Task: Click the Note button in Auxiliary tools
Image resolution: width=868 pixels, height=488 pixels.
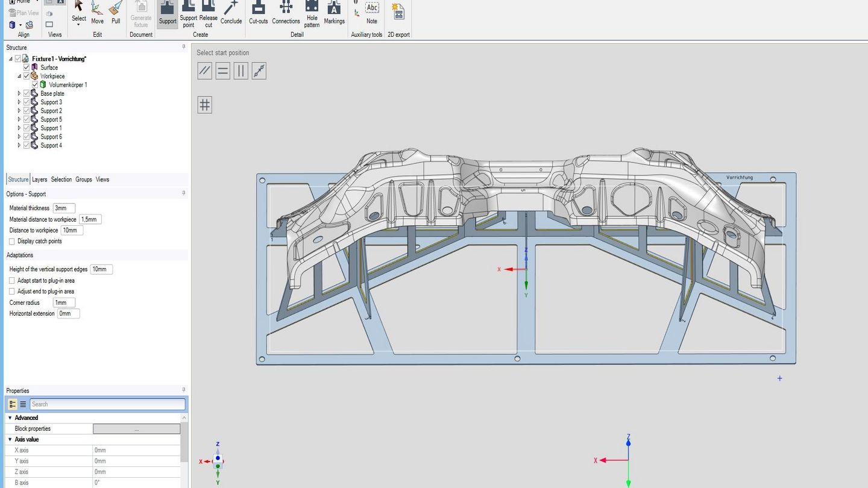Action: click(371, 13)
